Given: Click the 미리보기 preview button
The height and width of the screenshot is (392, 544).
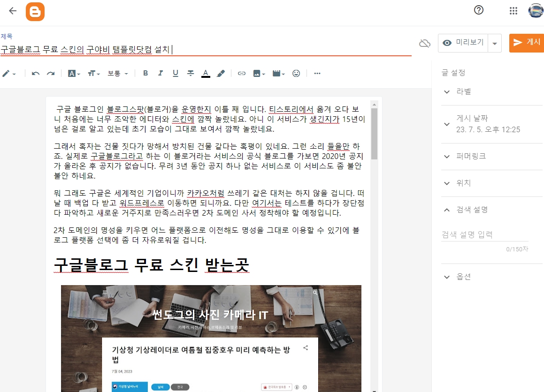Looking at the screenshot, I should click(463, 43).
